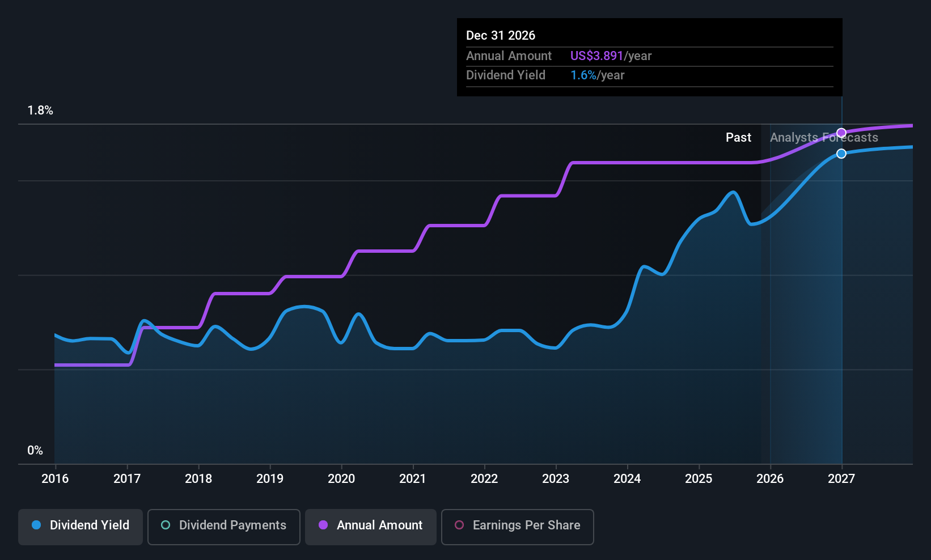The image size is (931, 560).
Task: Click the hollow pink circle beside Earnings Per Share
Action: [x=459, y=525]
